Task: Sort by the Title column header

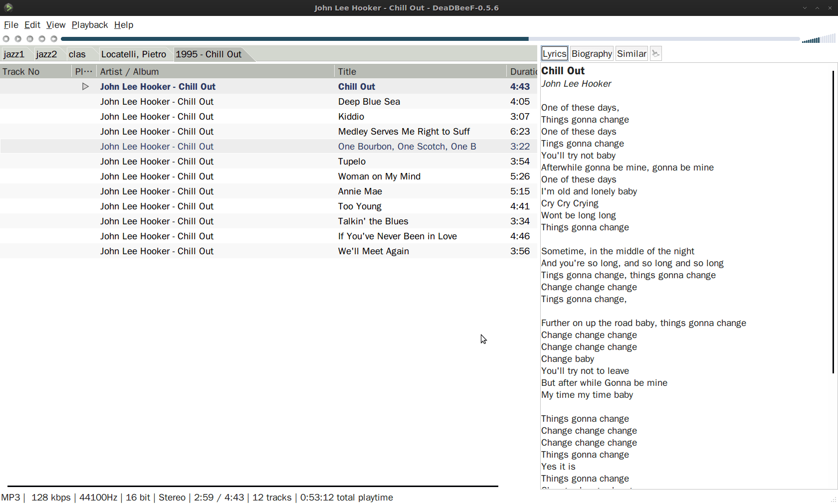Action: click(420, 72)
